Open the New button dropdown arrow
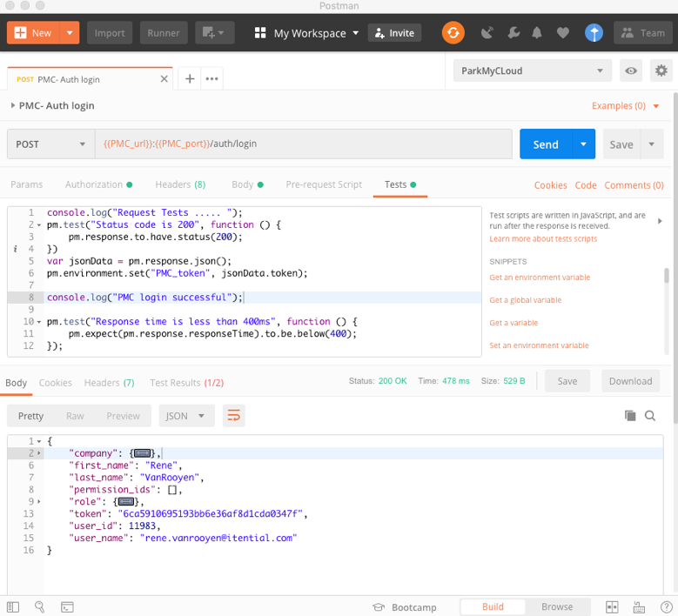This screenshot has height=616, width=678. [70, 33]
